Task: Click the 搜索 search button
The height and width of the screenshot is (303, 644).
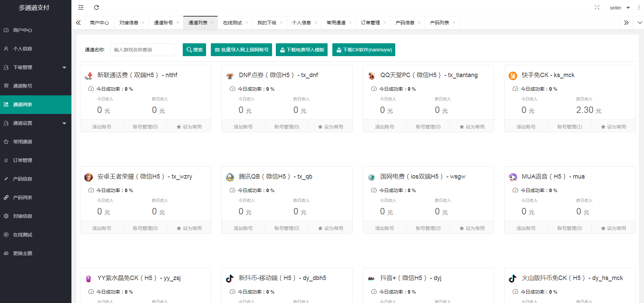Action: click(194, 50)
